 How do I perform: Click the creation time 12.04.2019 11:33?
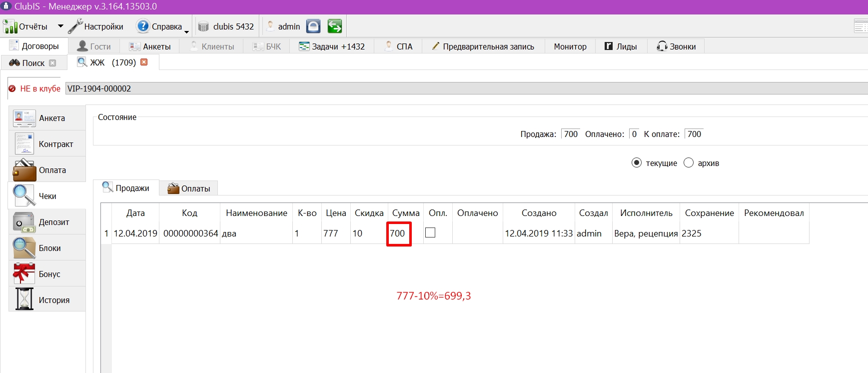[x=539, y=233]
